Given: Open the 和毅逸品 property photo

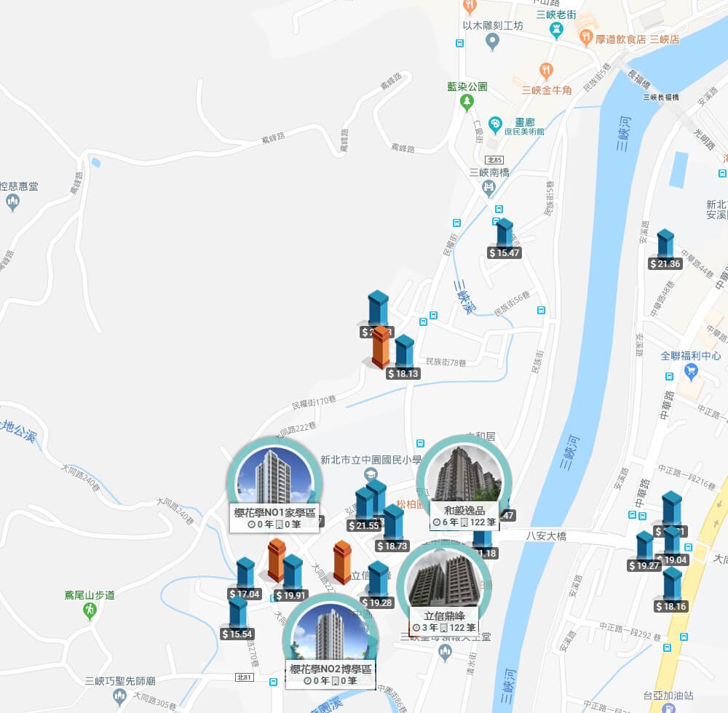Looking at the screenshot, I should click(464, 472).
